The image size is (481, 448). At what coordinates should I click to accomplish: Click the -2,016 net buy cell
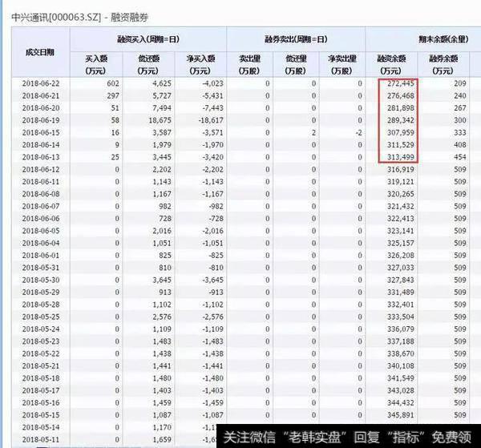pos(213,231)
